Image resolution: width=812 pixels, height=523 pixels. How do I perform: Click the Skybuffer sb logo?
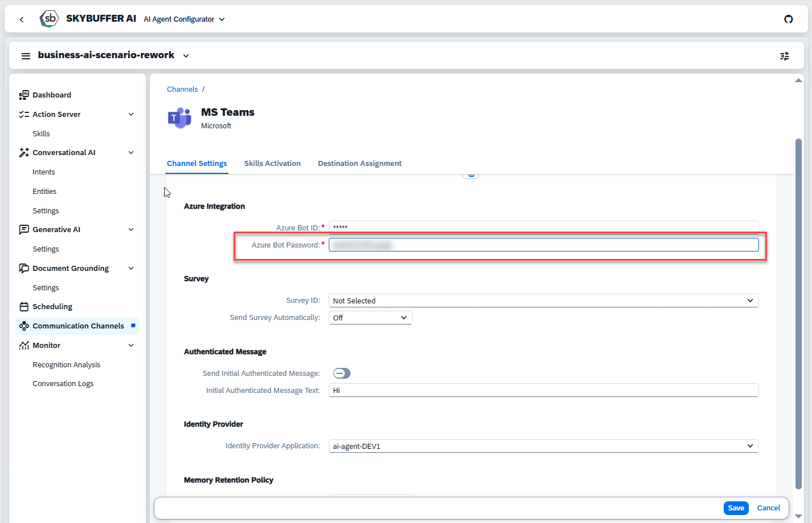pyautogui.click(x=49, y=19)
